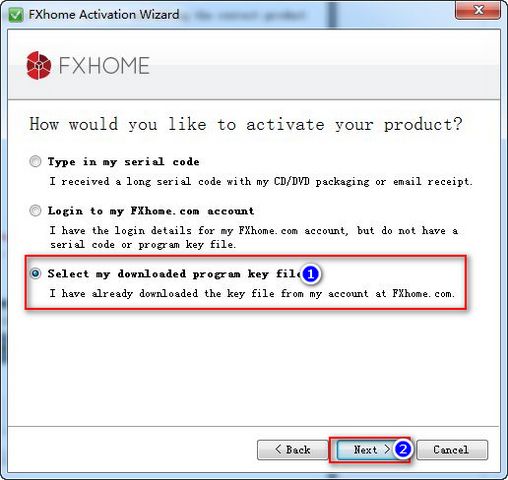Click the 'FXhome Activation Wizard' title bar text
The width and height of the screenshot is (508, 480).
tap(104, 15)
